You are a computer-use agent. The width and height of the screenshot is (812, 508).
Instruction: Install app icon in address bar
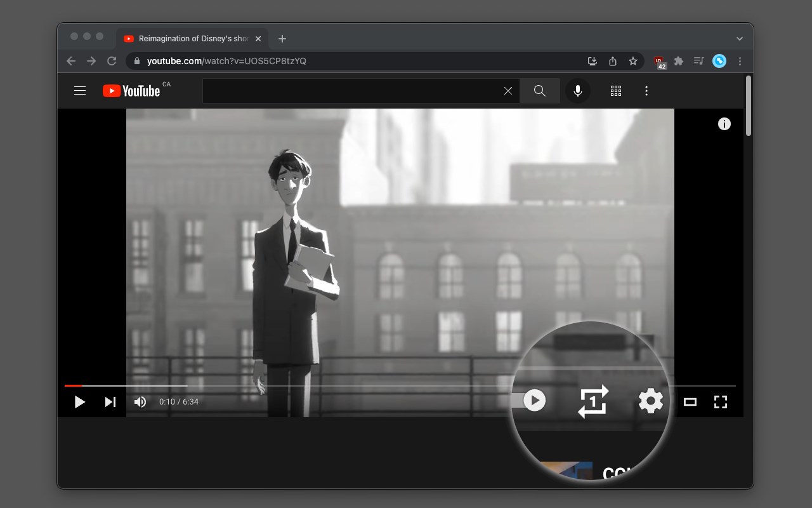pyautogui.click(x=593, y=61)
